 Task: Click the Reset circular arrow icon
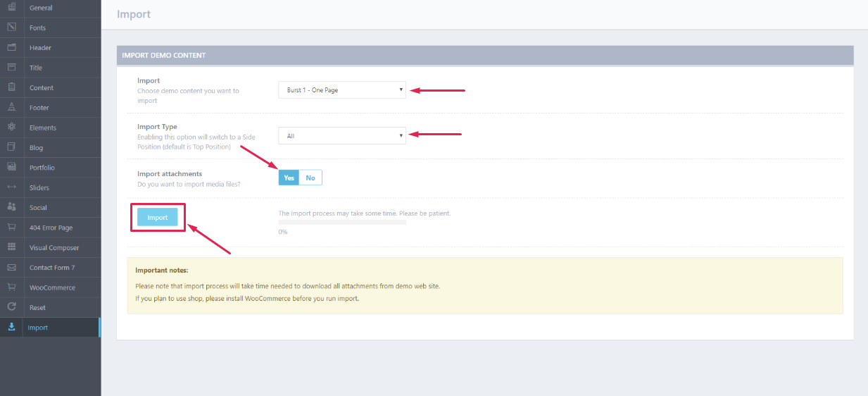pos(11,307)
